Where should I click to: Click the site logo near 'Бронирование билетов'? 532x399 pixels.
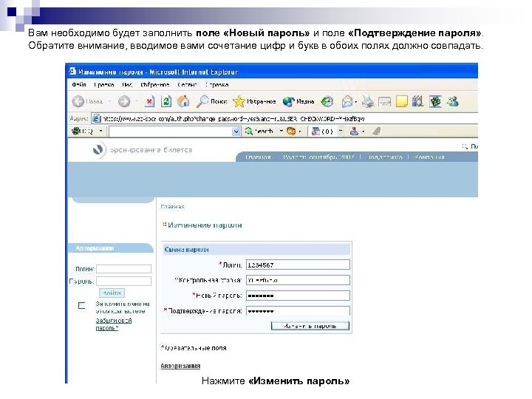click(98, 149)
